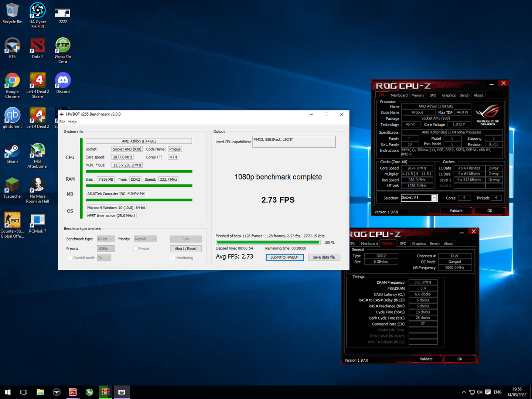
Task: Open Bench tab in lower CPU-Z window
Action: click(434, 243)
